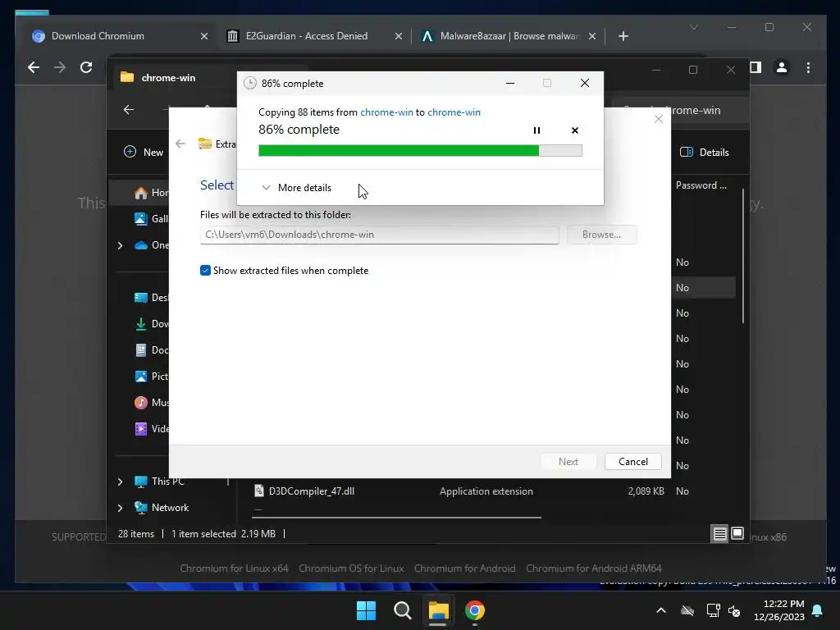Open Chromium for Android ARM64 link
The width and height of the screenshot is (840, 630).
[x=594, y=568]
